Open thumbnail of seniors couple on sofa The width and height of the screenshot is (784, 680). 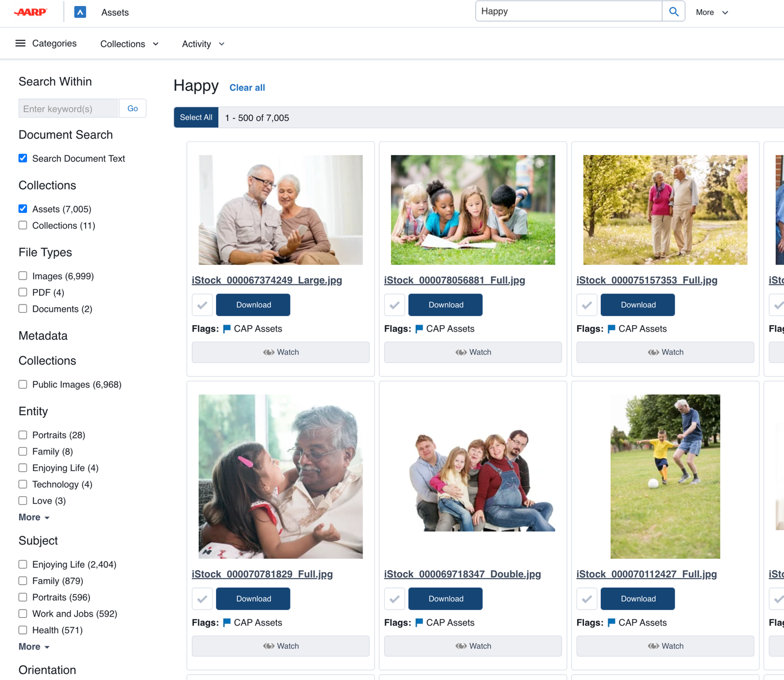tap(281, 210)
